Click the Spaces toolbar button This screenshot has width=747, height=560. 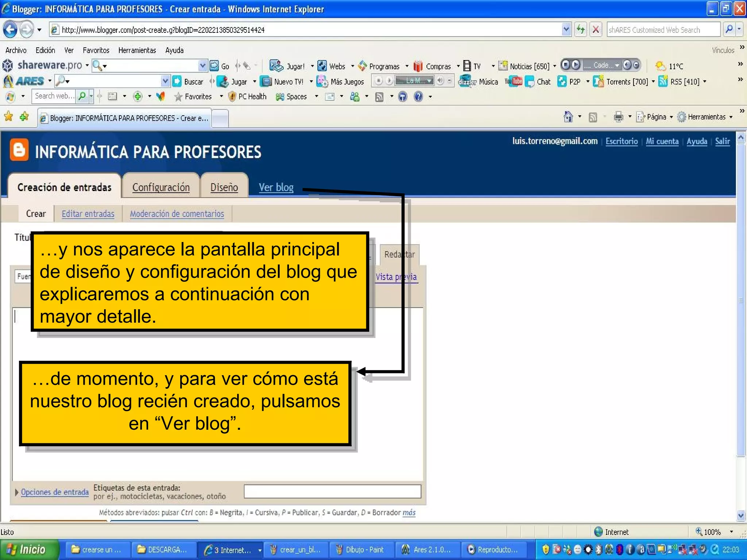(291, 97)
